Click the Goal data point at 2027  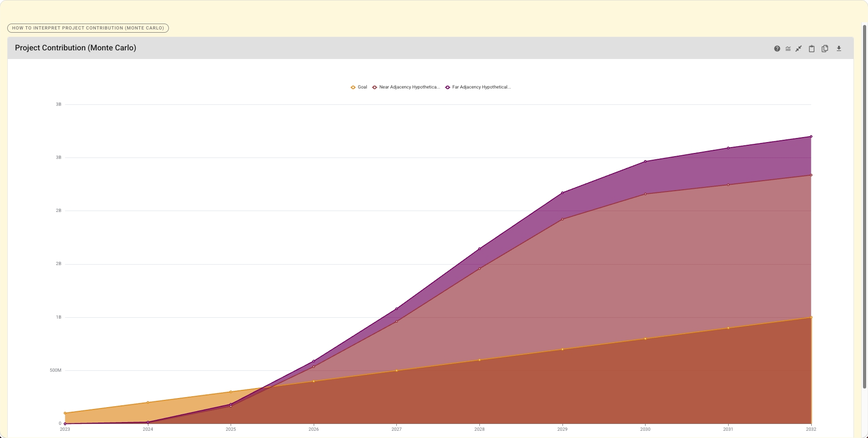pos(396,371)
